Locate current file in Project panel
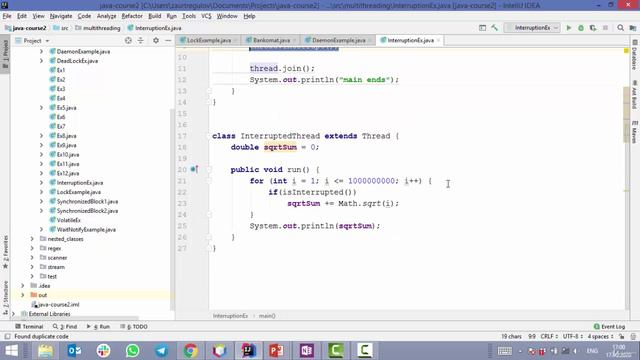This screenshot has height=360, width=640. pyautogui.click(x=128, y=40)
